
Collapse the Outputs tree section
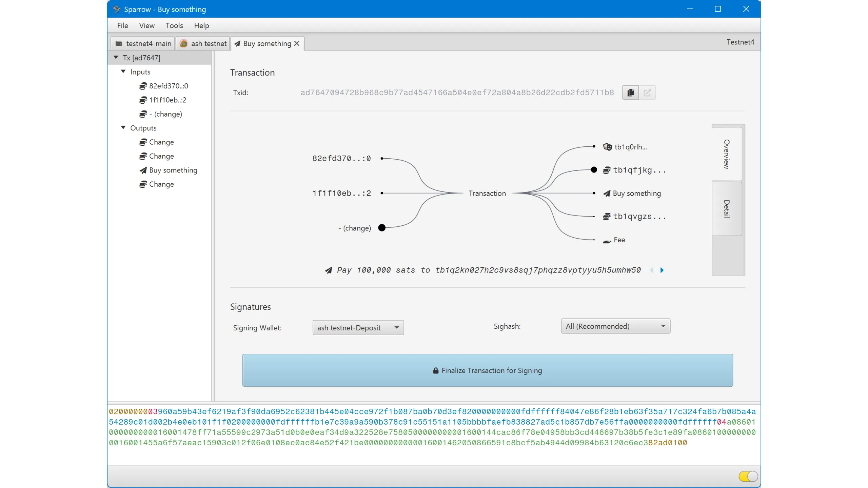123,128
